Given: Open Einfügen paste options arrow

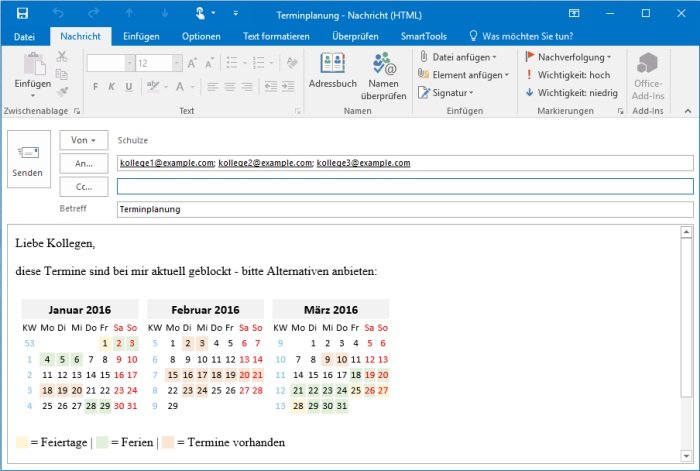Looking at the screenshot, I should [x=33, y=95].
